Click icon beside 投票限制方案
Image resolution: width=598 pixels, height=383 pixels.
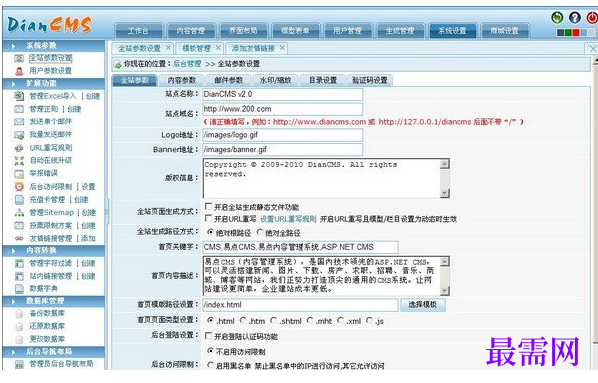click(19, 225)
